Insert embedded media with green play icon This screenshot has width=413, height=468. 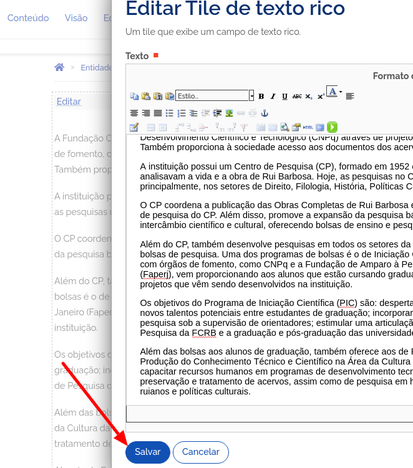pyautogui.click(x=332, y=127)
